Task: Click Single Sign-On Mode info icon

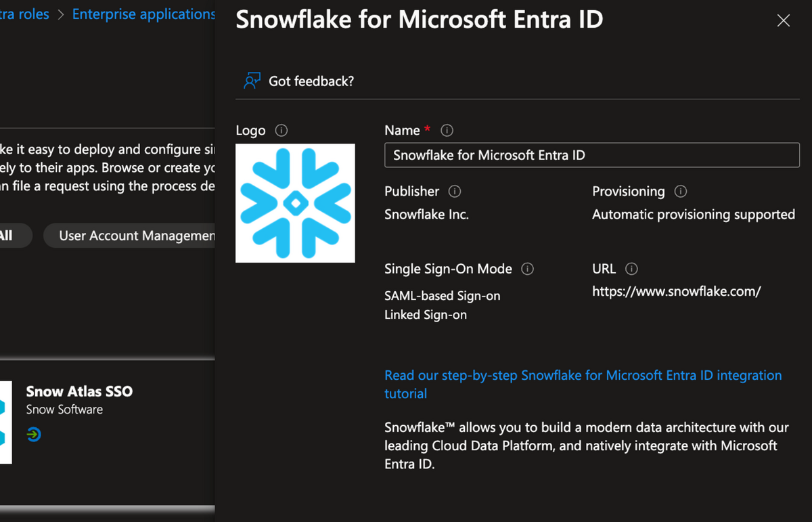Action: (527, 269)
